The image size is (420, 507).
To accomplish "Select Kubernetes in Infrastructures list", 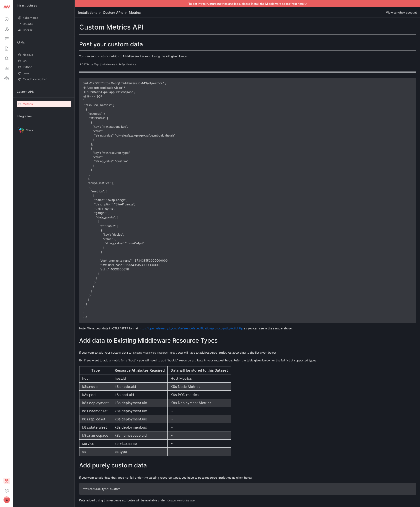I will (x=30, y=18).
